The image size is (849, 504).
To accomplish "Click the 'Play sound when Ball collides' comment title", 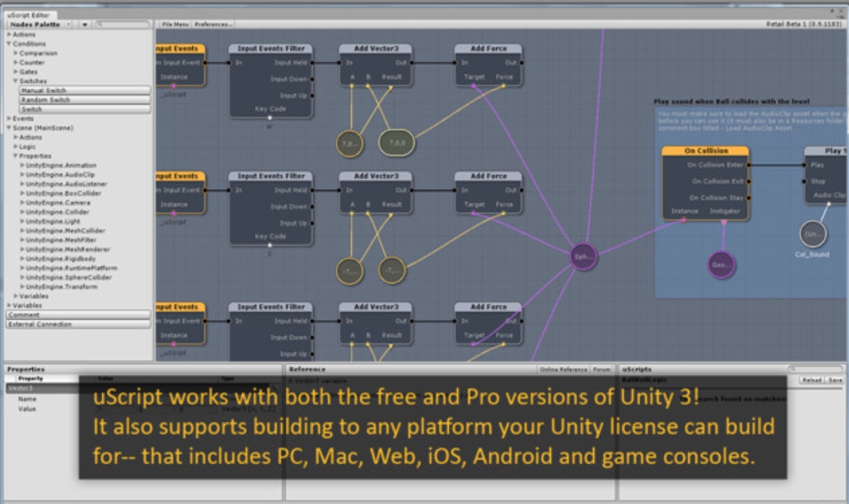I will (x=731, y=101).
